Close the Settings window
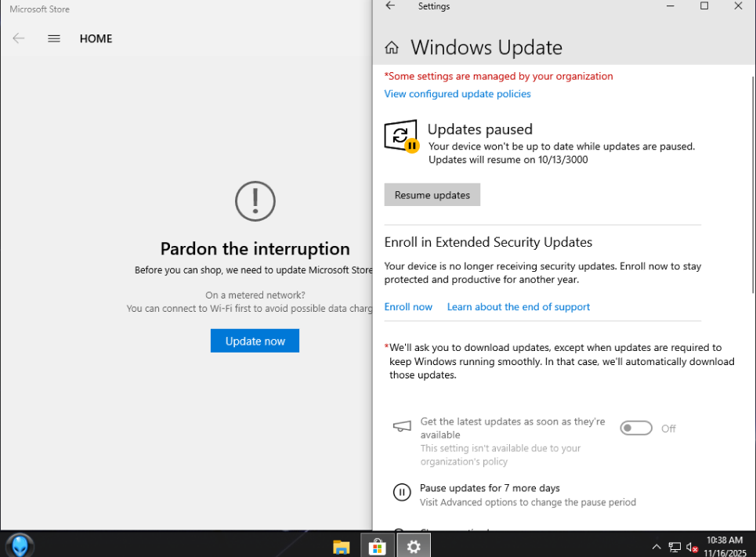Image resolution: width=756 pixels, height=557 pixels. (x=738, y=5)
